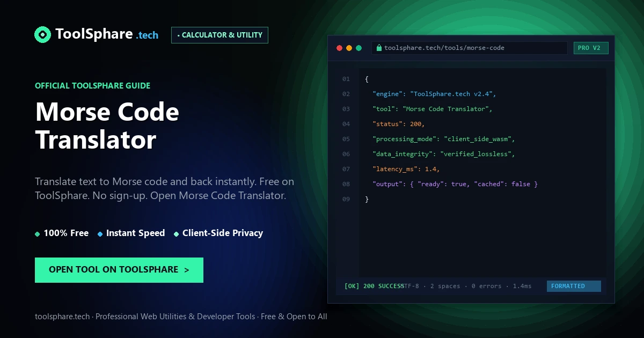
Task: Click the ToolSphare circular logo icon
Action: [x=43, y=35]
